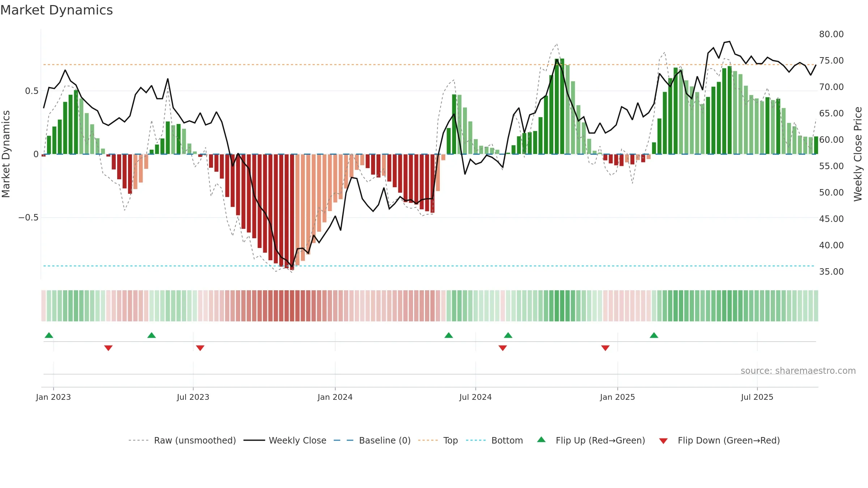Click the Jan 2023 x-axis label
This screenshot has width=868, height=488.
(x=54, y=397)
